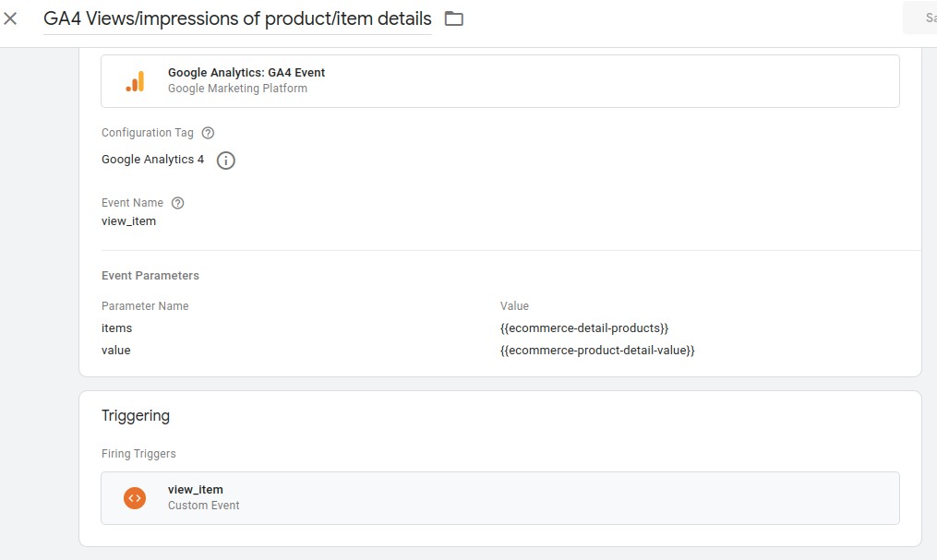
Task: Click the Google Marketing Platform subtitle
Action: [237, 89]
